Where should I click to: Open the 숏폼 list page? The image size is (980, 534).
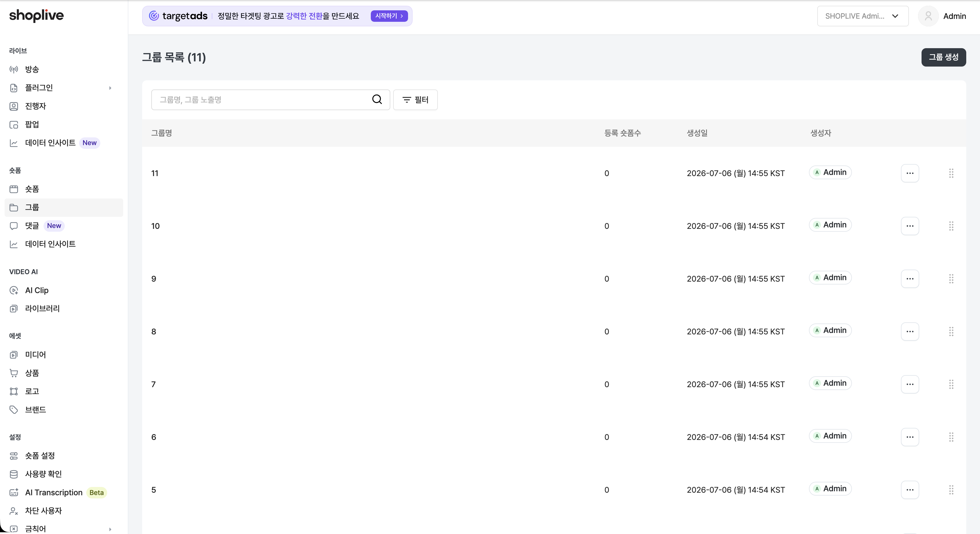click(64, 189)
